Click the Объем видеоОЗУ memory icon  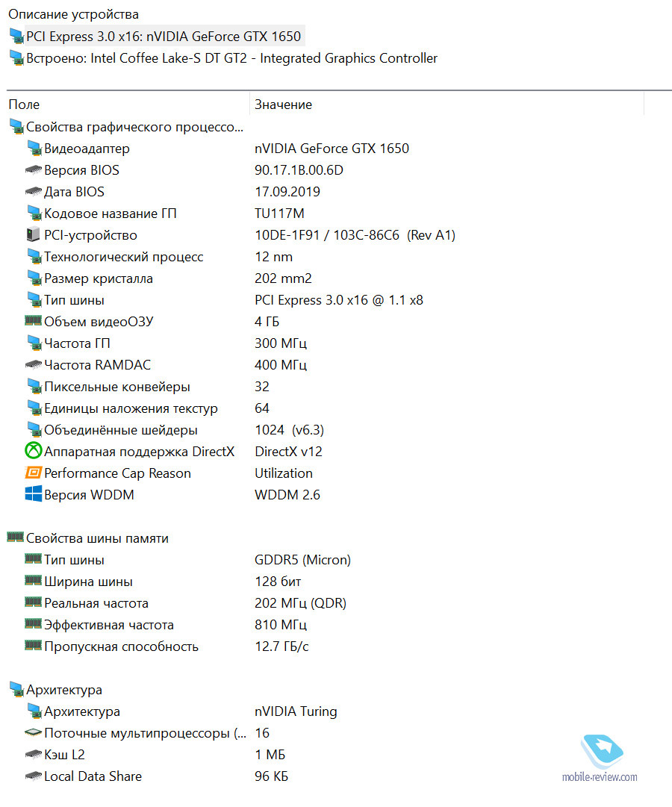pos(34,321)
